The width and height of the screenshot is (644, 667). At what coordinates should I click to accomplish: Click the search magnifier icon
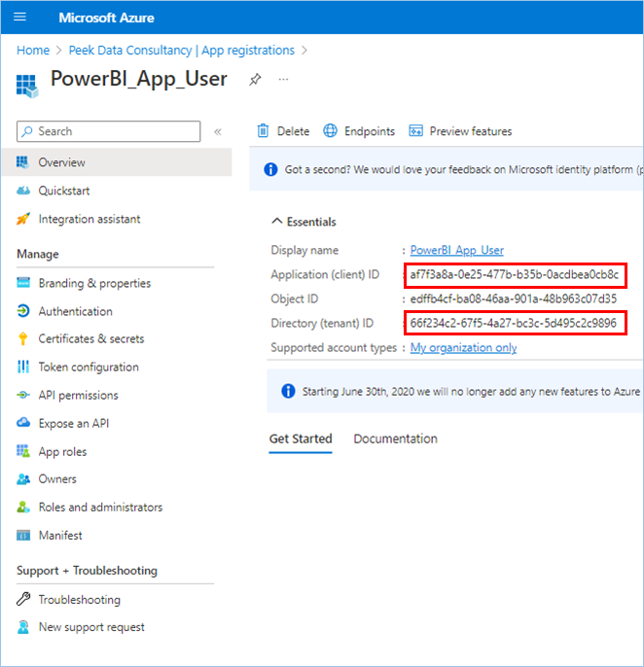[27, 131]
